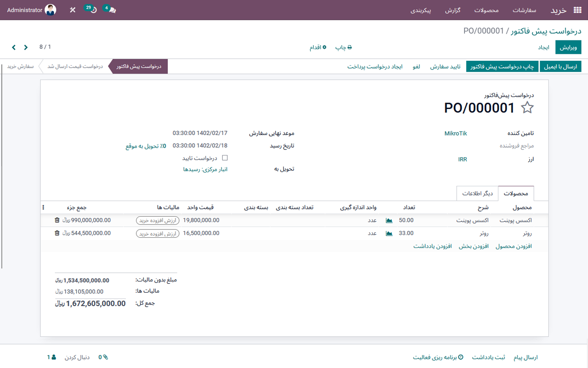The image size is (588, 368).
Task: Switch to the دیگر اطلاعات tab
Action: click(x=478, y=193)
